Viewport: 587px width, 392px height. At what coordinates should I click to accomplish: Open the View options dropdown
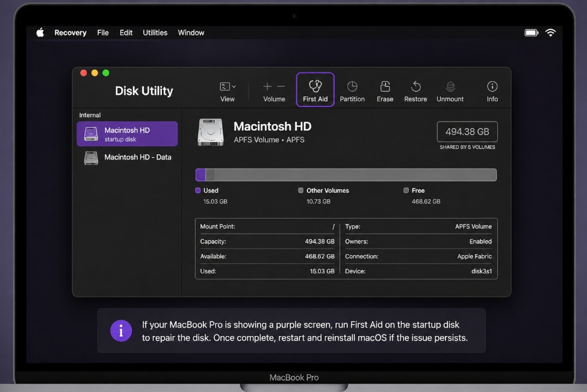click(x=228, y=91)
